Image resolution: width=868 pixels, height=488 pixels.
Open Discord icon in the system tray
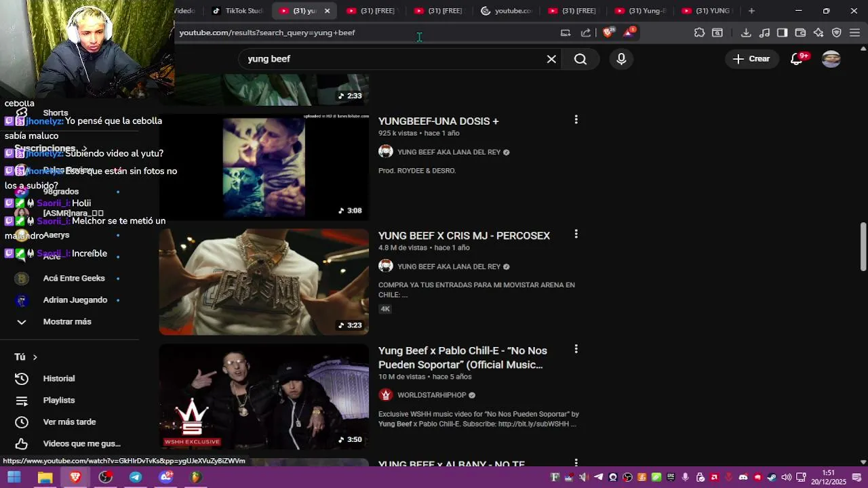tap(743, 477)
